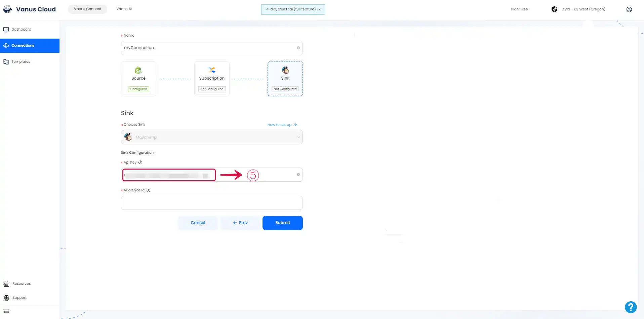Click the arrow icon beside How to set up
The height and width of the screenshot is (319, 644).
coord(295,125)
